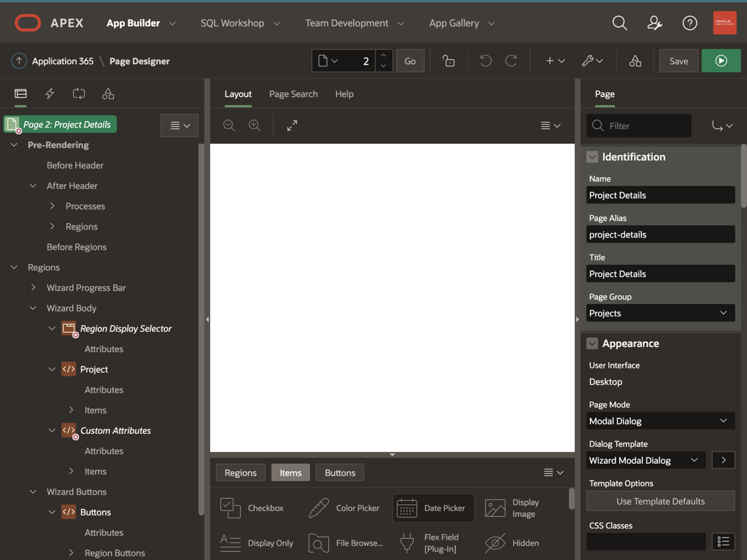Collapse the Custom Attributes region node

tap(52, 430)
